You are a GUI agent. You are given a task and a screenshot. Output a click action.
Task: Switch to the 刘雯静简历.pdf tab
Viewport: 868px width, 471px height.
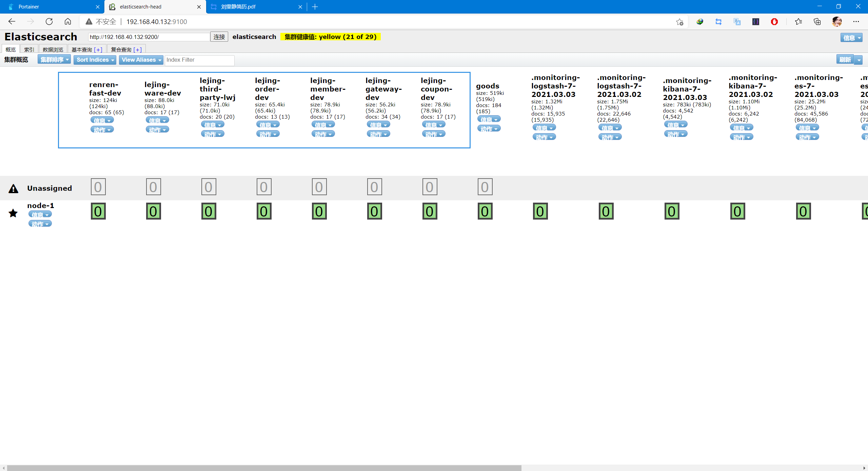click(256, 7)
